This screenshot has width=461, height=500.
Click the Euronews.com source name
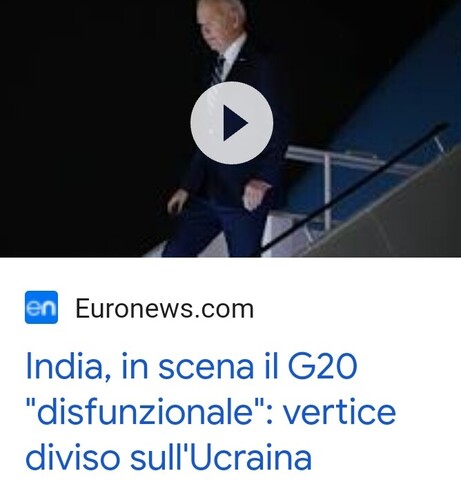click(165, 309)
